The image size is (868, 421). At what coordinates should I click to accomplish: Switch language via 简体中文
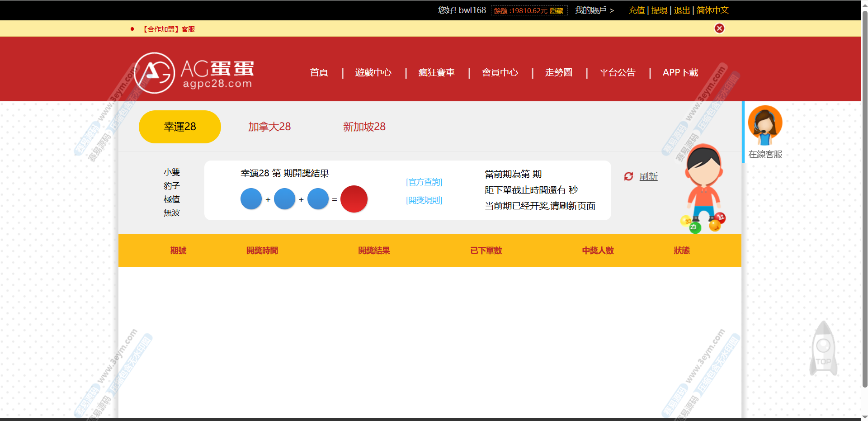tap(712, 10)
